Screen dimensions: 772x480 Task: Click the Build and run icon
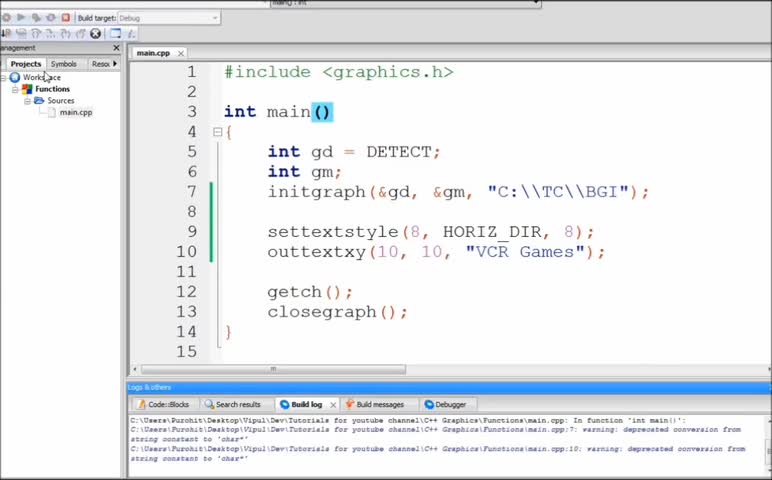pos(36,18)
